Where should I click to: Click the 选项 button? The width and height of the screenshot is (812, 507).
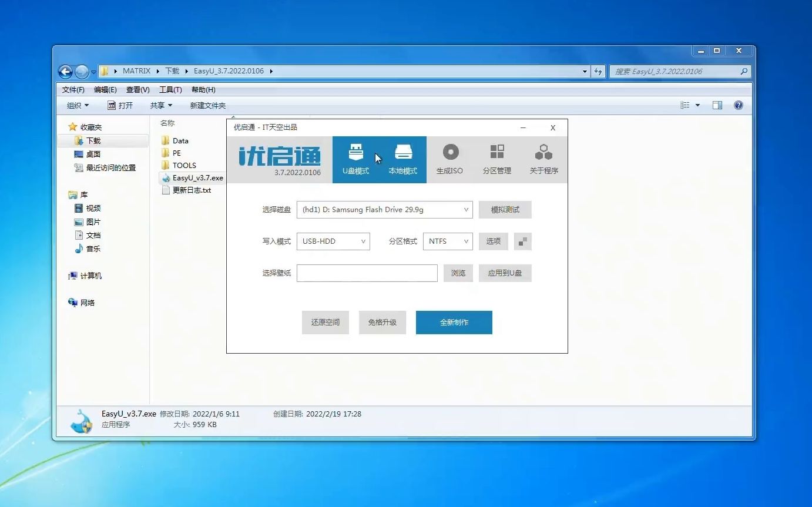click(494, 241)
